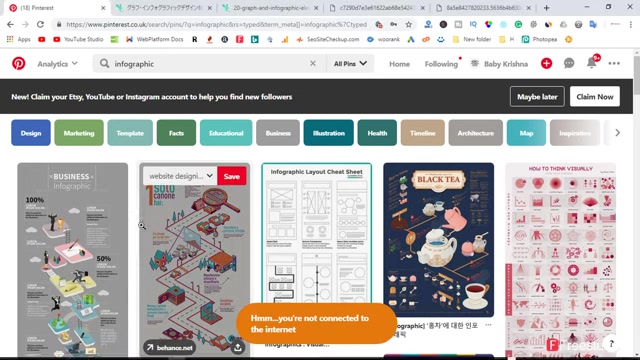
Task: Open the How To Think Visually pin
Action: coord(560,260)
